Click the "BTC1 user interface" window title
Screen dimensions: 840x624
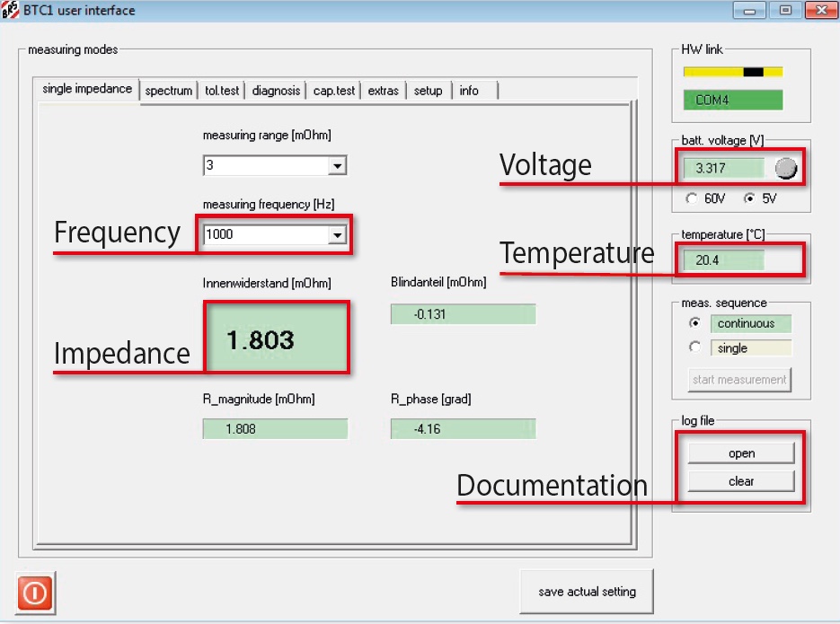[79, 10]
